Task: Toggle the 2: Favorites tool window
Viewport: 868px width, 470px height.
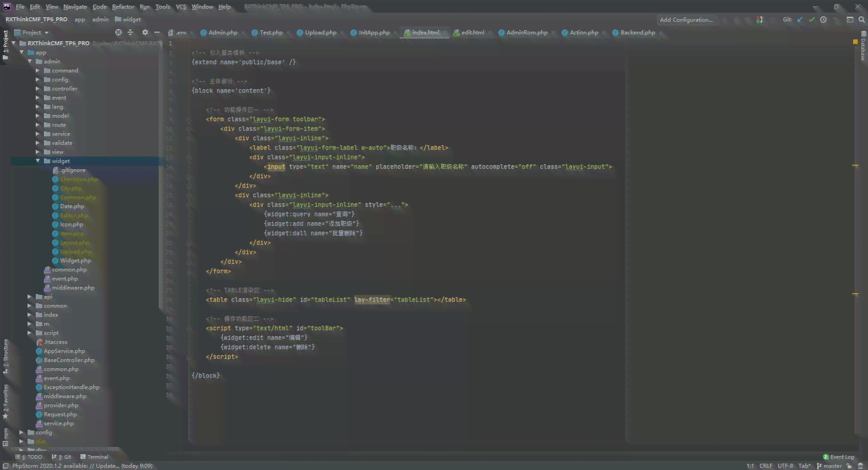Action: (5, 401)
